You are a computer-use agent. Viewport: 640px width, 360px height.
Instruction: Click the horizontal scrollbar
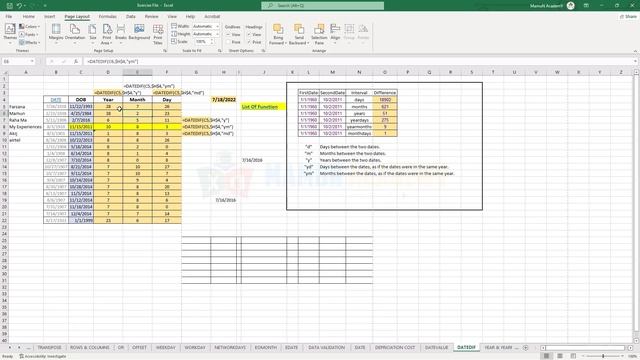click(584, 347)
